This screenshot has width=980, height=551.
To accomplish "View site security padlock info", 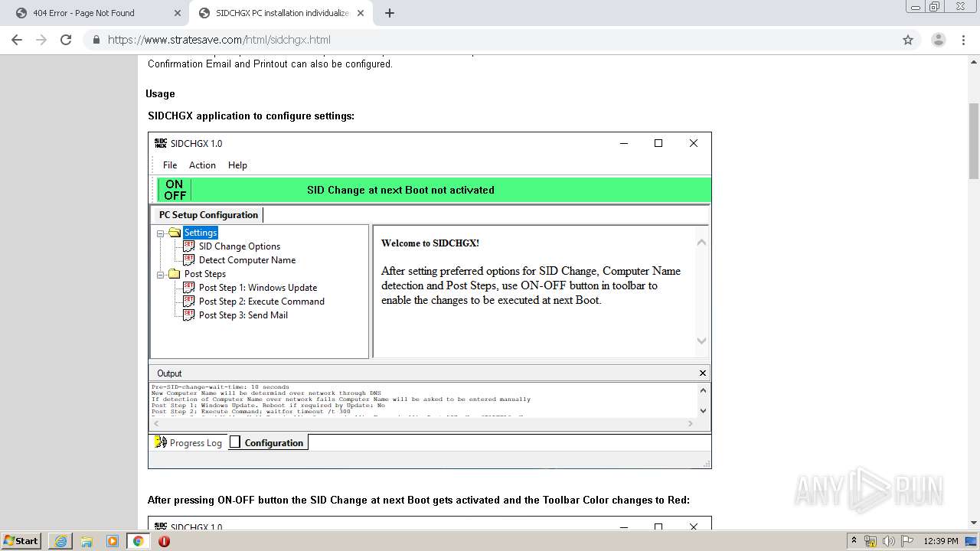I will [96, 40].
